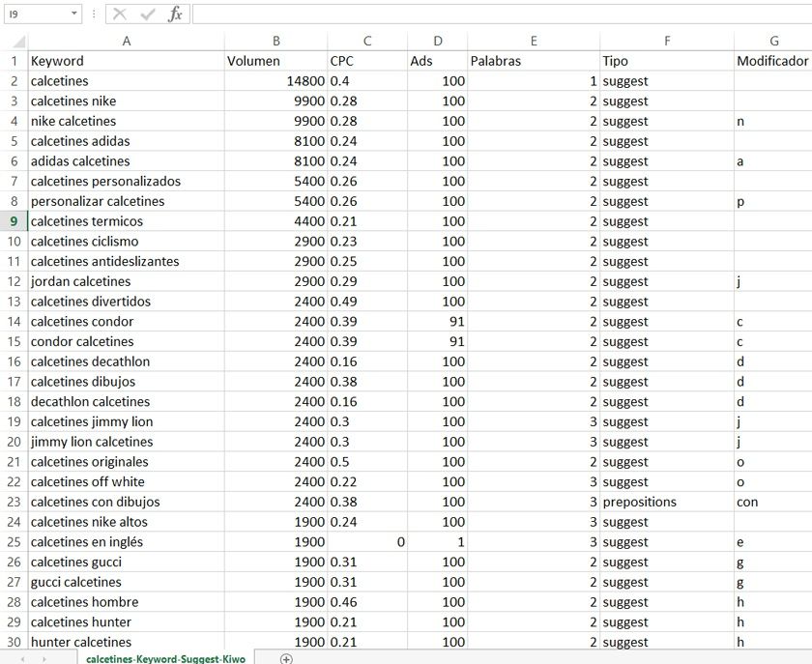
Task: Select column G header
Action: point(773,41)
